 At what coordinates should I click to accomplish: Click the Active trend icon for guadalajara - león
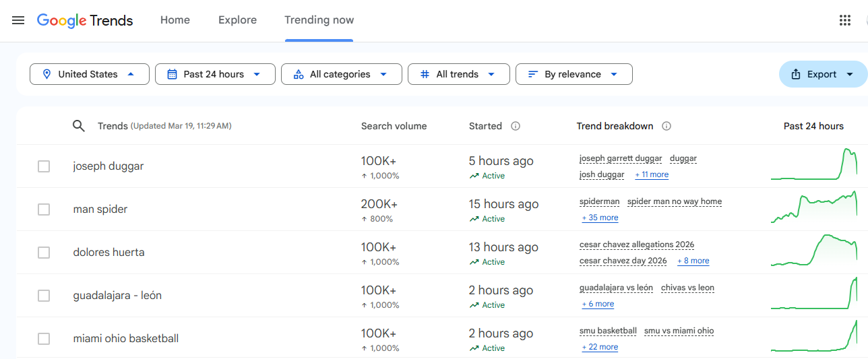(x=474, y=305)
